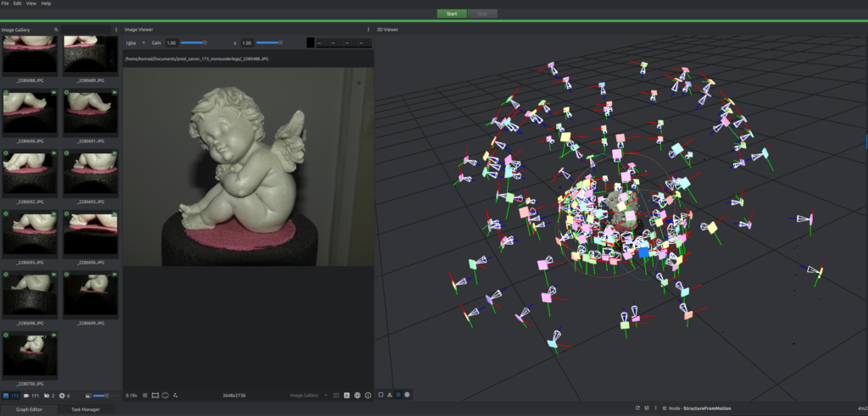Image resolution: width=868 pixels, height=416 pixels.
Task: Click the graph layout icon beside the refresh icon
Action: pos(647,408)
